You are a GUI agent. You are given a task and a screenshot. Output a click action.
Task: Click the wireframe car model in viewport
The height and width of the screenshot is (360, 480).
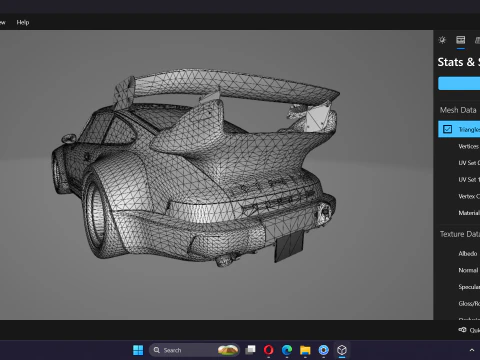[196, 167]
